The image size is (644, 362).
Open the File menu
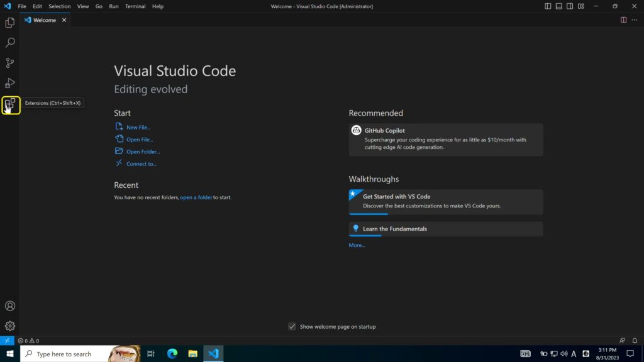22,6
